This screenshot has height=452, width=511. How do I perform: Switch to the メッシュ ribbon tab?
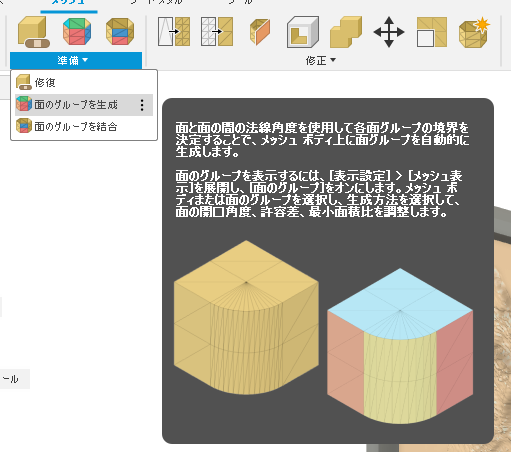click(69, 3)
